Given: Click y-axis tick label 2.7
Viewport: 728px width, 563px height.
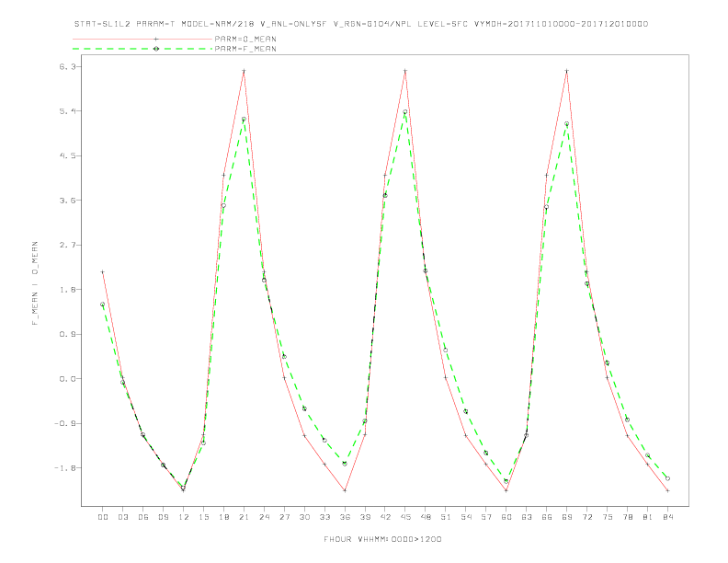Looking at the screenshot, I should (67, 245).
